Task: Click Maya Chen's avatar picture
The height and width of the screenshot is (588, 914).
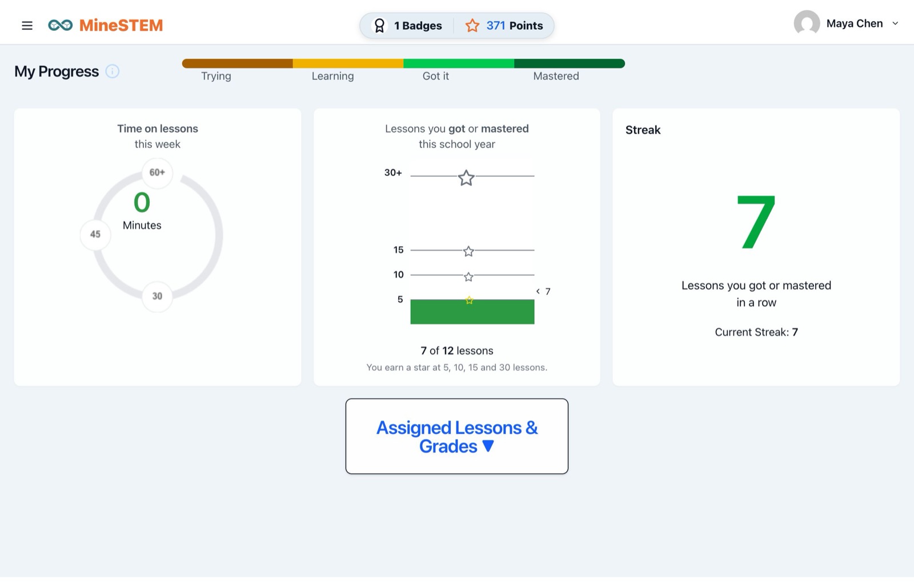Action: click(x=807, y=23)
